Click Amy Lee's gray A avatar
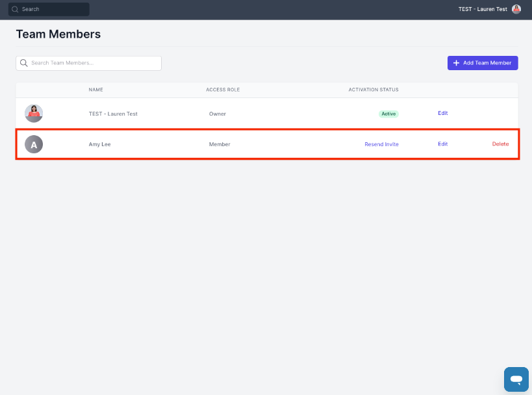Image resolution: width=532 pixels, height=395 pixels. click(34, 144)
